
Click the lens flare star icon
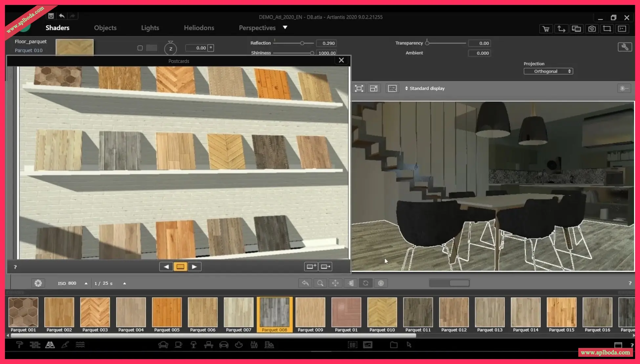tap(623, 88)
